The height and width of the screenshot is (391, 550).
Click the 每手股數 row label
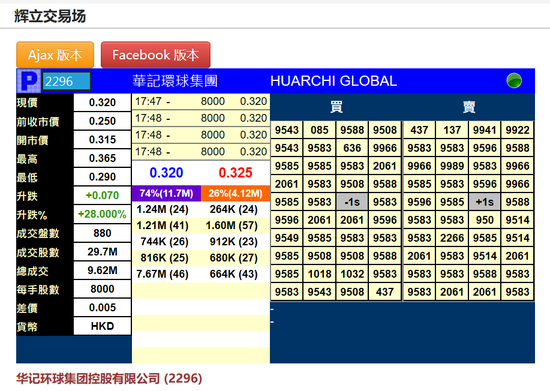[38, 289]
